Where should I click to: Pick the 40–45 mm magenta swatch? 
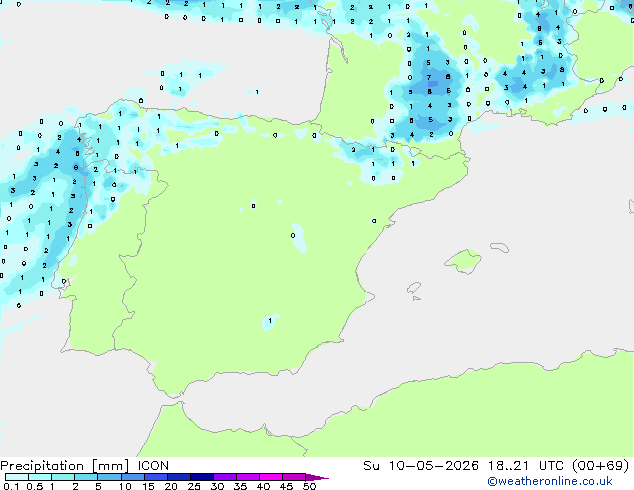(x=270, y=477)
